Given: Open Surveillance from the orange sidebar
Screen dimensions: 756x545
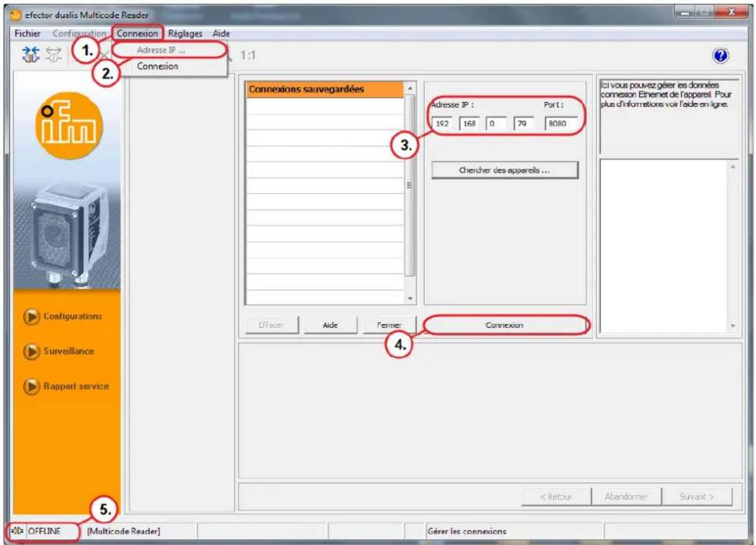Looking at the screenshot, I should point(58,351).
